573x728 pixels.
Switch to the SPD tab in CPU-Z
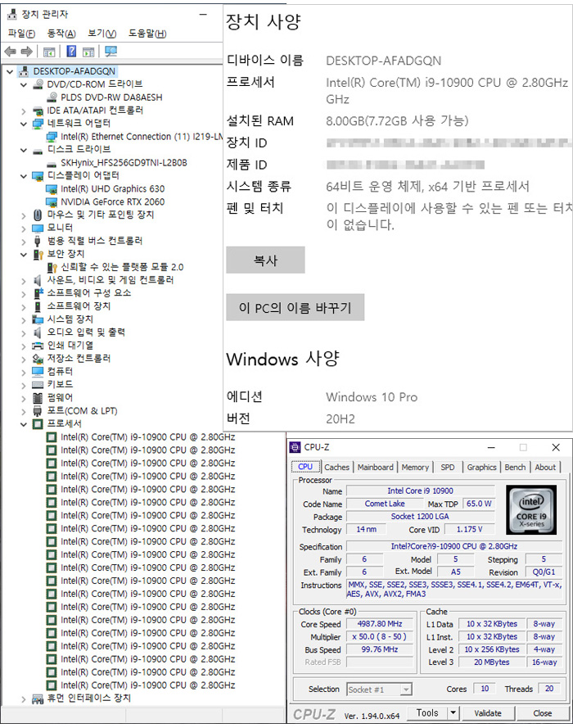pos(448,467)
